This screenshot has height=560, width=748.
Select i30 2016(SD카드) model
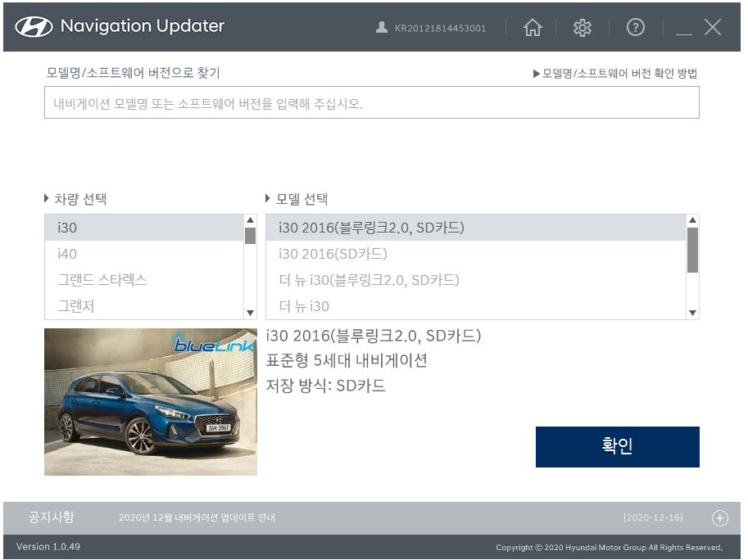coord(476,254)
